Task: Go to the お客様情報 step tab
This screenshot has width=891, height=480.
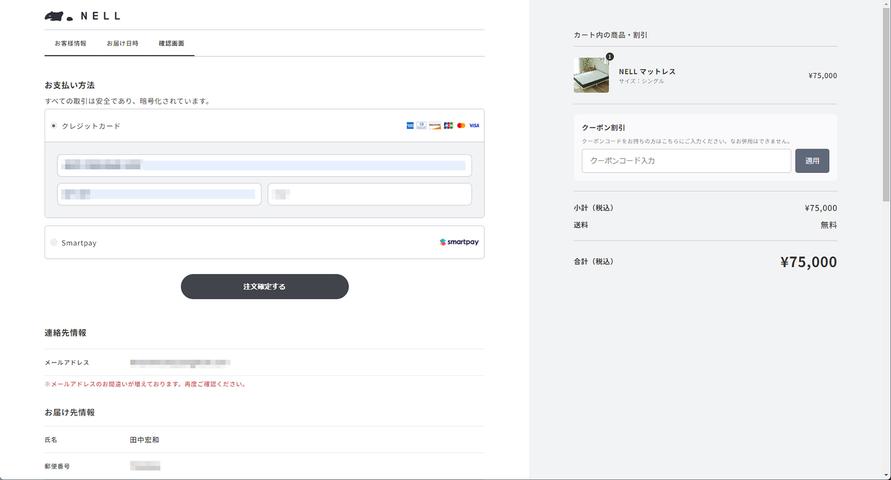Action: coord(70,43)
